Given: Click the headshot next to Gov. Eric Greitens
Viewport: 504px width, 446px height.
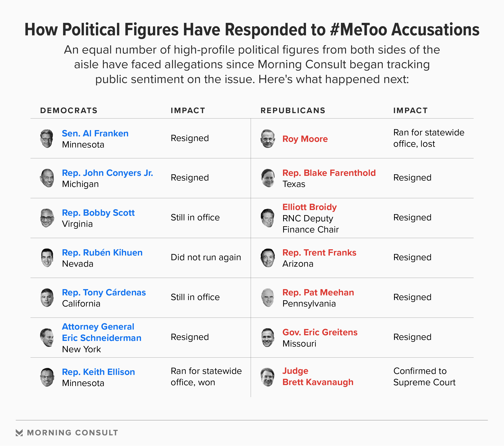Looking at the screenshot, I should point(268,337).
